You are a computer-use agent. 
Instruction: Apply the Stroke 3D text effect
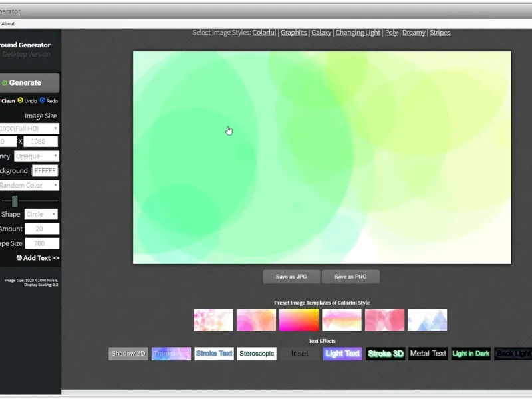click(386, 354)
